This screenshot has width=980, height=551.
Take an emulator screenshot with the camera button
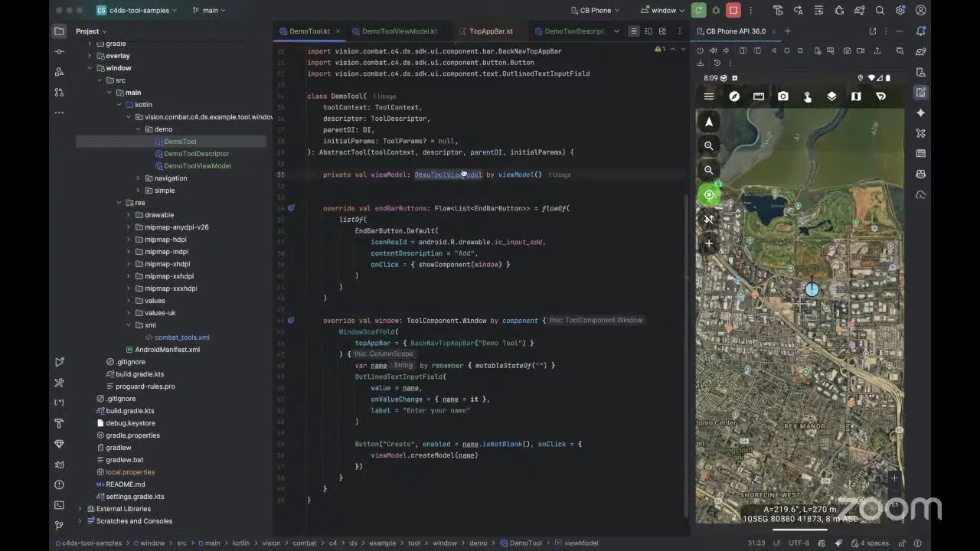tap(847, 51)
